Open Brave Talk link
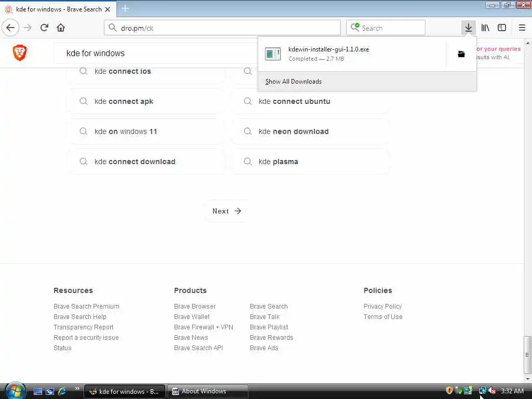The image size is (532, 399). coord(264,316)
